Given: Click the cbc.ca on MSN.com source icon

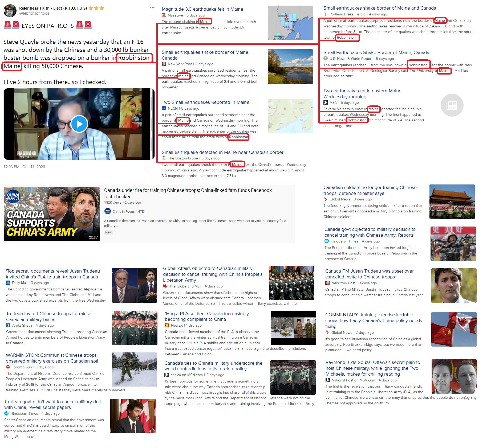Looking at the screenshot, I should click(x=167, y=375).
